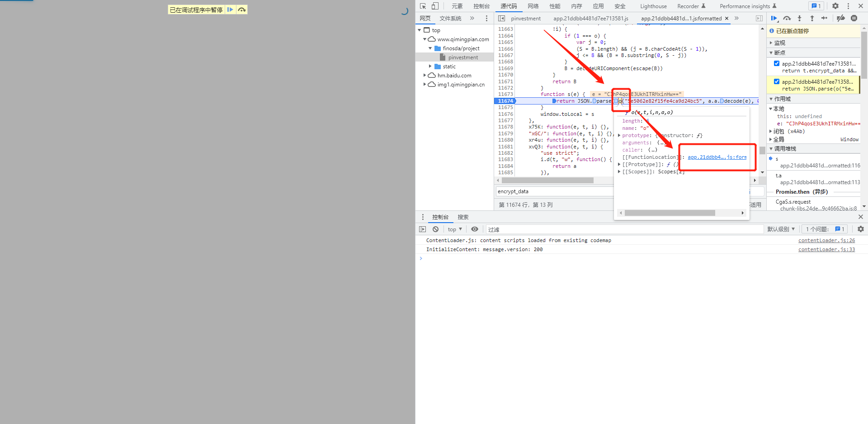Viewport: 868px width, 424px height.
Task: Switch to the drawer 搜索 tab
Action: pyautogui.click(x=463, y=217)
